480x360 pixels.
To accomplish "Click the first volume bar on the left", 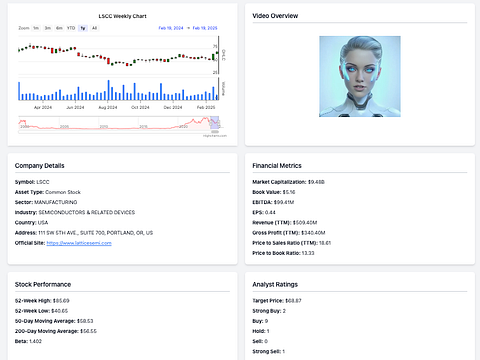I will tap(19, 91).
